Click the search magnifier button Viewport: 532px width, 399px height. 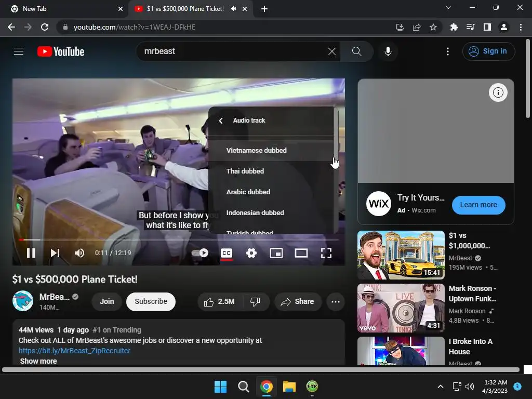[356, 51]
